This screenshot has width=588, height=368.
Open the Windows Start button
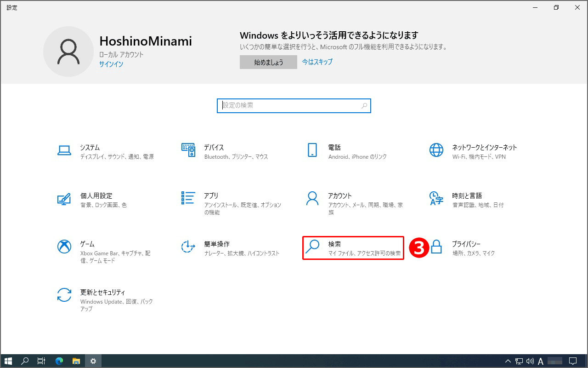click(x=8, y=361)
